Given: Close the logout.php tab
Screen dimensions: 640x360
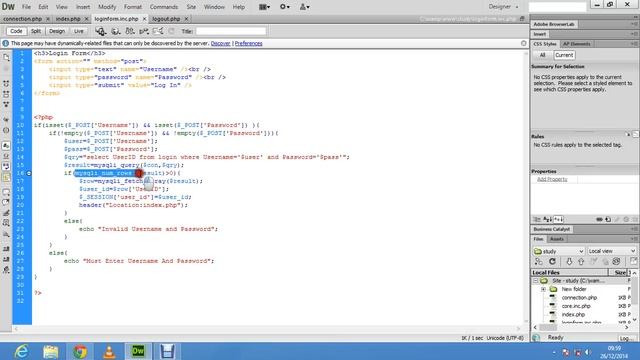Looking at the screenshot, I should click(186, 19).
